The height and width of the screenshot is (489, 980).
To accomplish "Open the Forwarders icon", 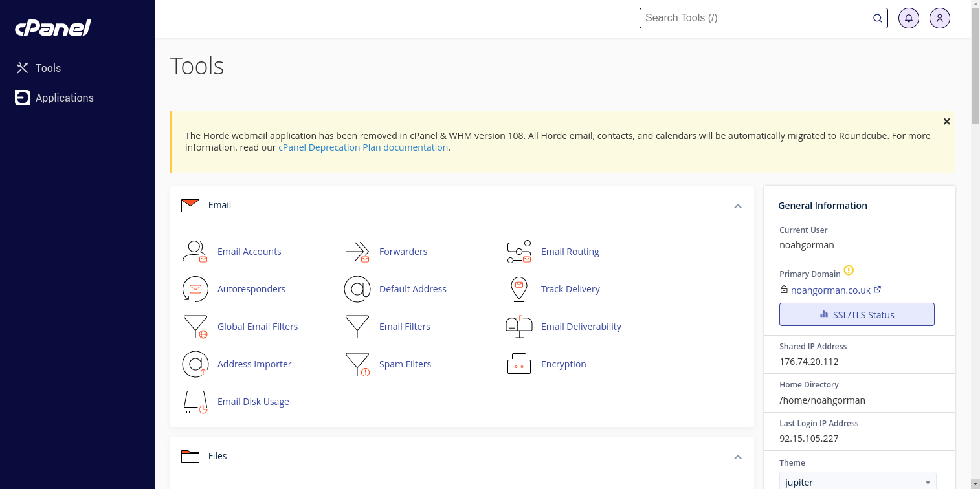I will click(x=357, y=252).
